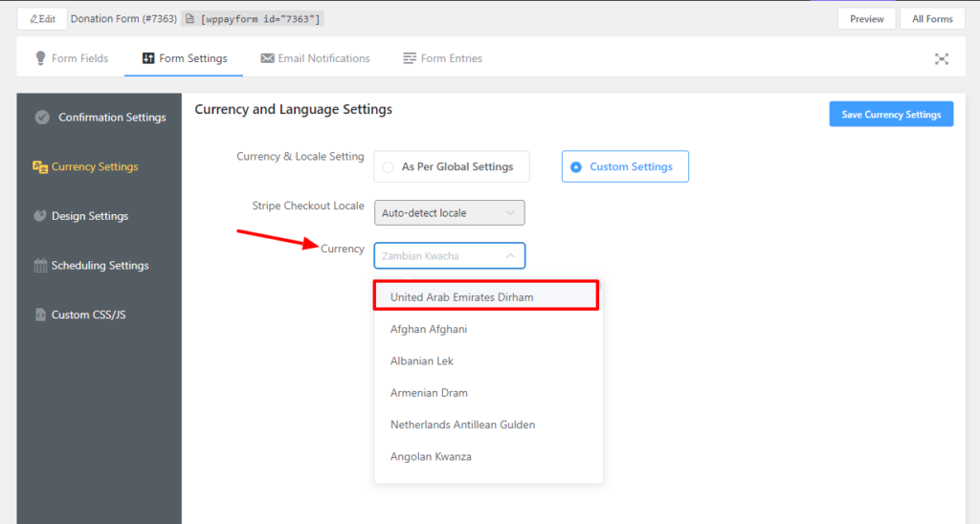Open the All Forms page

coord(931,19)
